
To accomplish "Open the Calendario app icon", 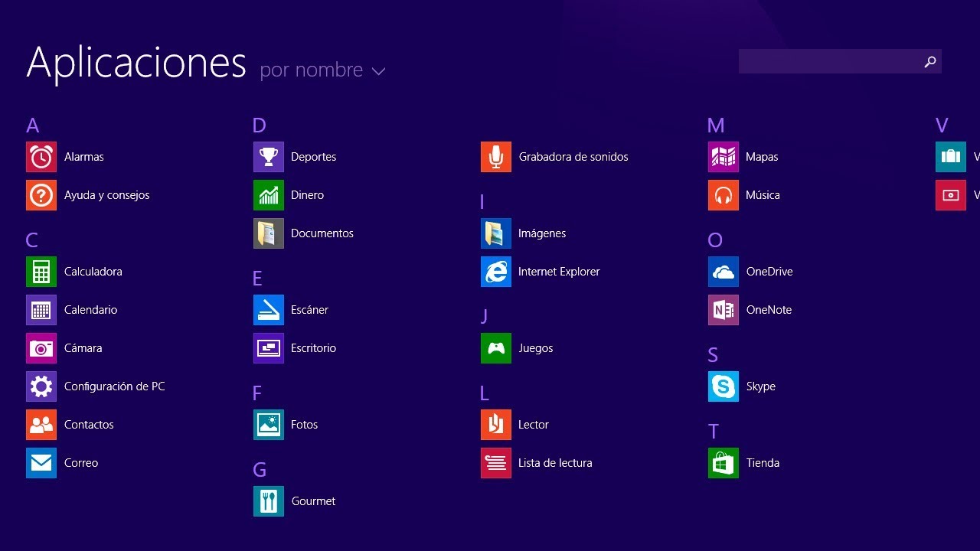I will [x=41, y=310].
